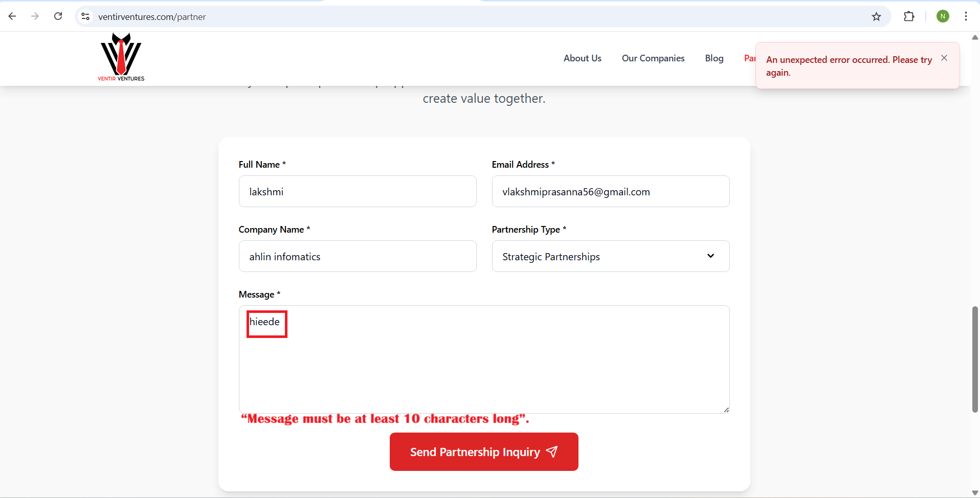Open the browser extensions puzzle icon

click(x=909, y=16)
